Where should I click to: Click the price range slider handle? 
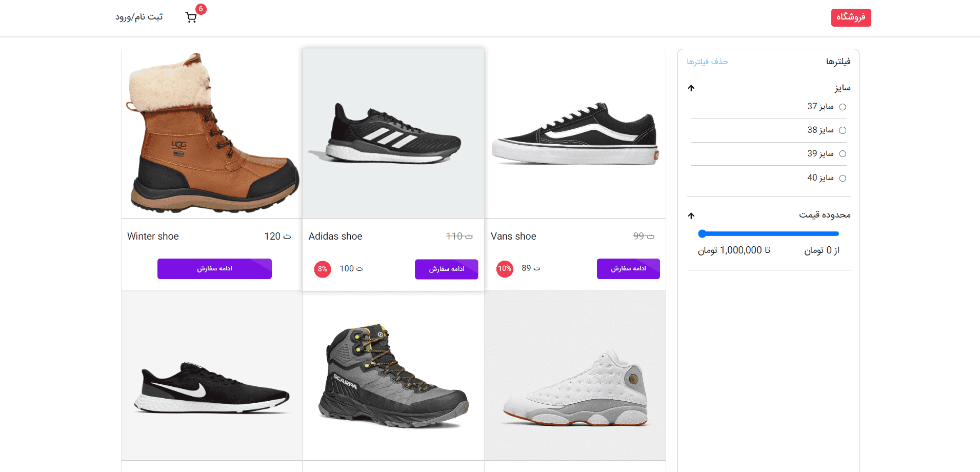point(702,233)
